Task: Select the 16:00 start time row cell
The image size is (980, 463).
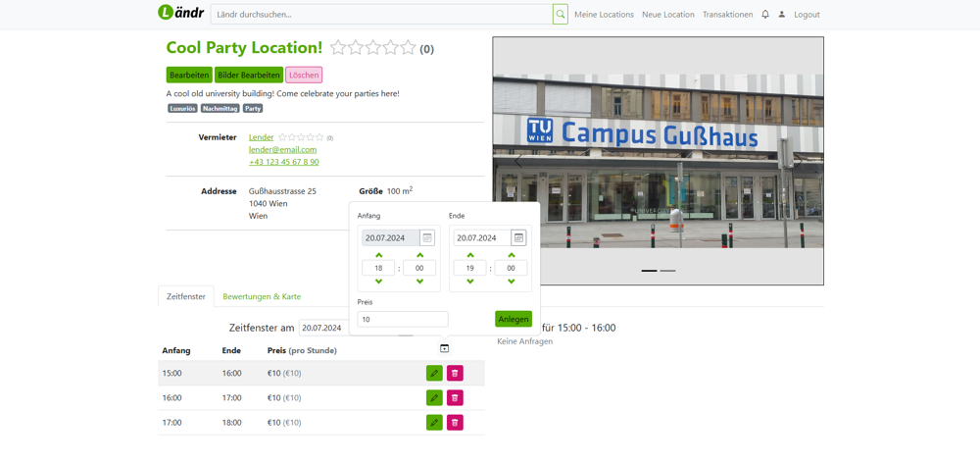Action: (171, 398)
